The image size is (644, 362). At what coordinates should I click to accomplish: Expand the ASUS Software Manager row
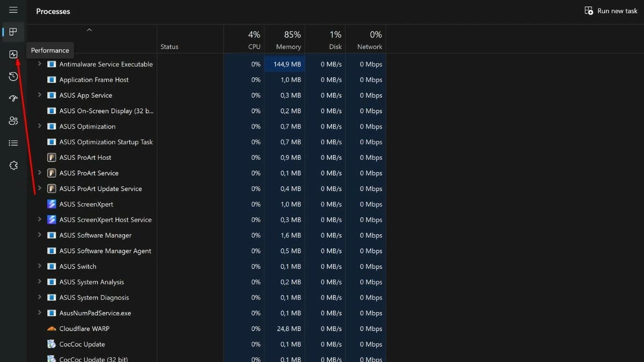tap(39, 235)
